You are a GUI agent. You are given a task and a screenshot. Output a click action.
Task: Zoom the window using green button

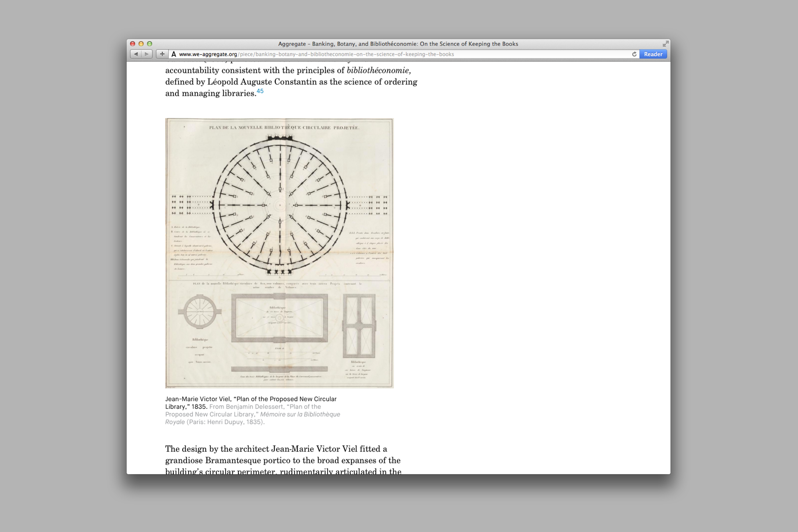coord(150,44)
